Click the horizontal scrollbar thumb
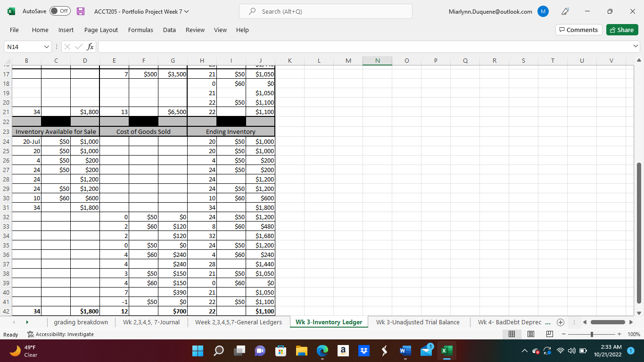 click(608, 322)
